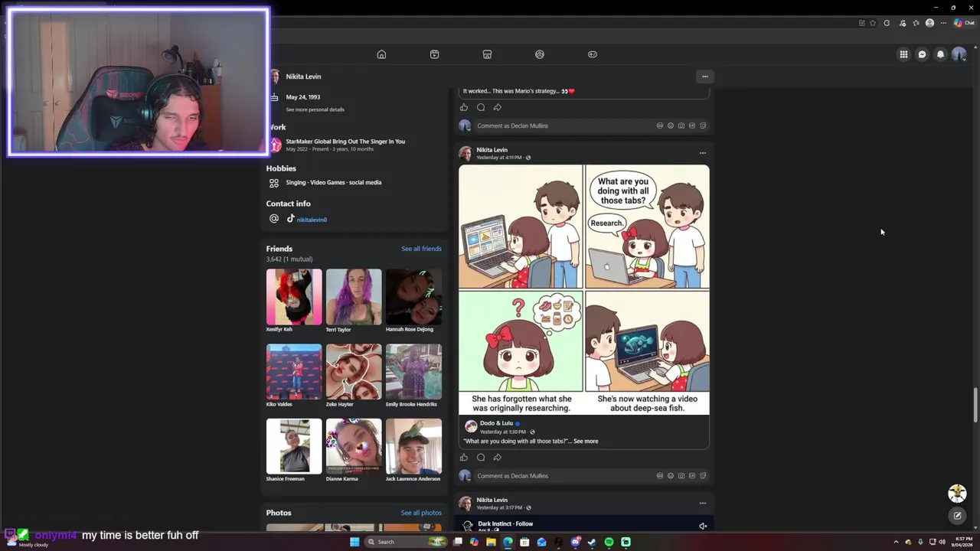Open the Facebook Home tab

click(381, 54)
